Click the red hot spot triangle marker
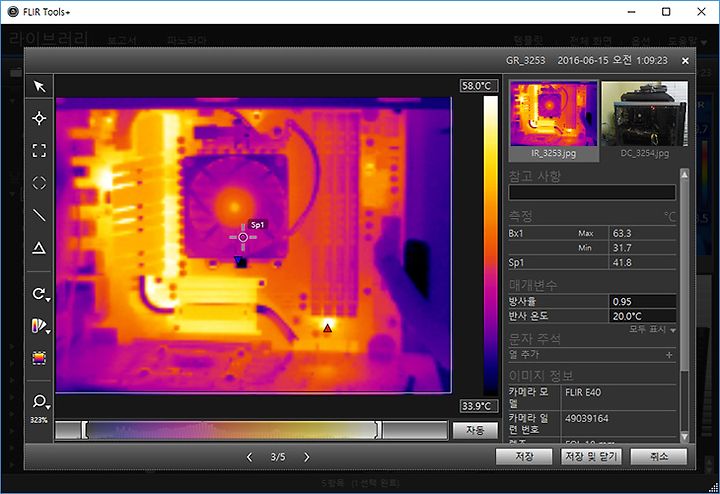720x494 pixels. click(327, 328)
